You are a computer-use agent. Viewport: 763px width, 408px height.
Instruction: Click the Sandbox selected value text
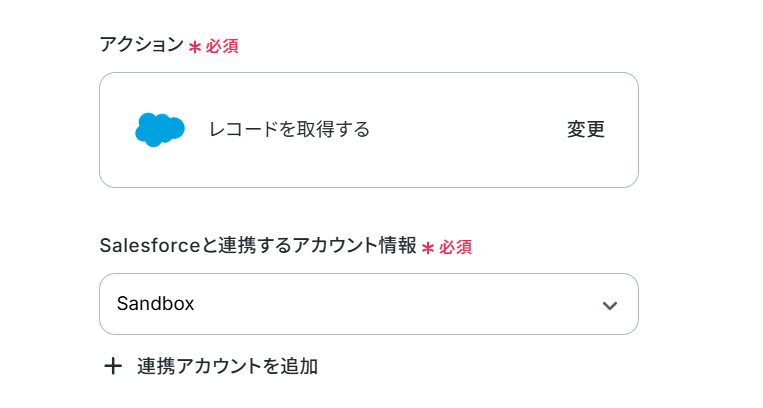click(155, 304)
